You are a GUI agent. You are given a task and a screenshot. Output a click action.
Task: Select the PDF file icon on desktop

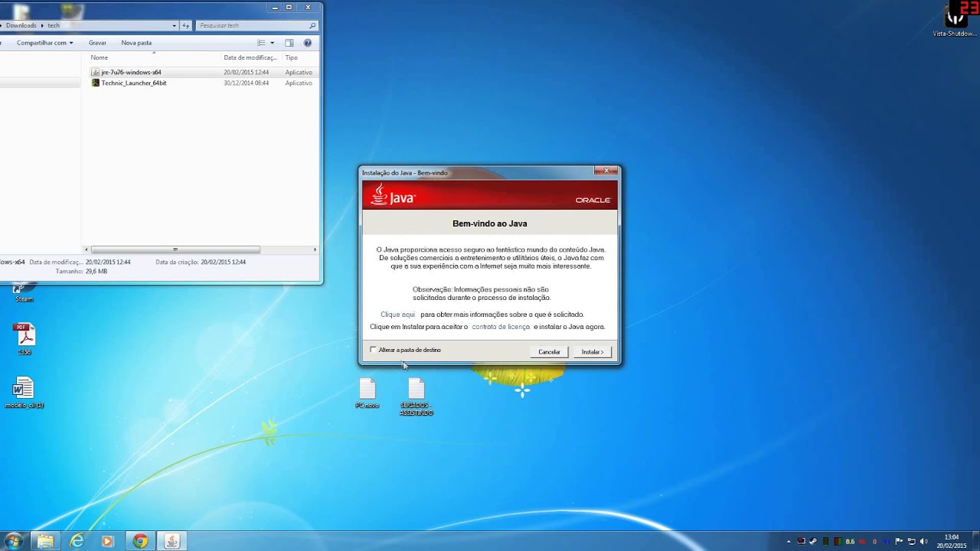coord(24,339)
